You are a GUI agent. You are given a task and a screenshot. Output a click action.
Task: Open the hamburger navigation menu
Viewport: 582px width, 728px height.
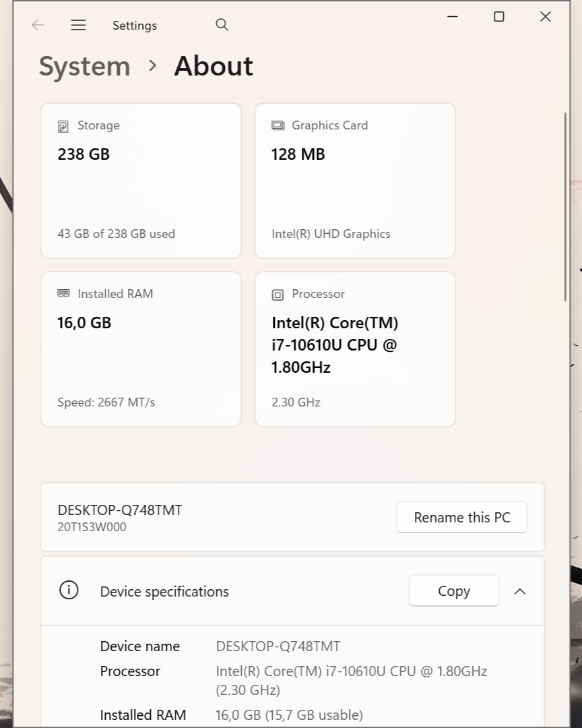click(x=78, y=25)
